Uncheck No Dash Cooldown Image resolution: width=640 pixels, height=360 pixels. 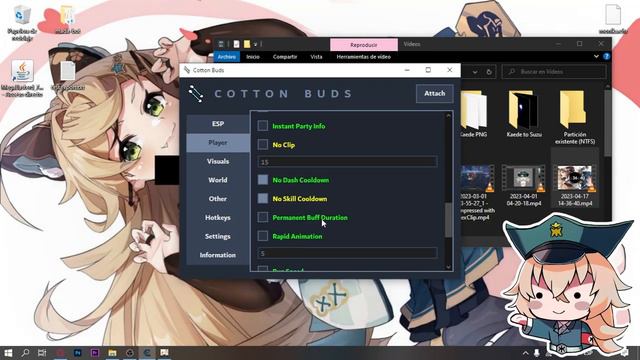tap(263, 180)
